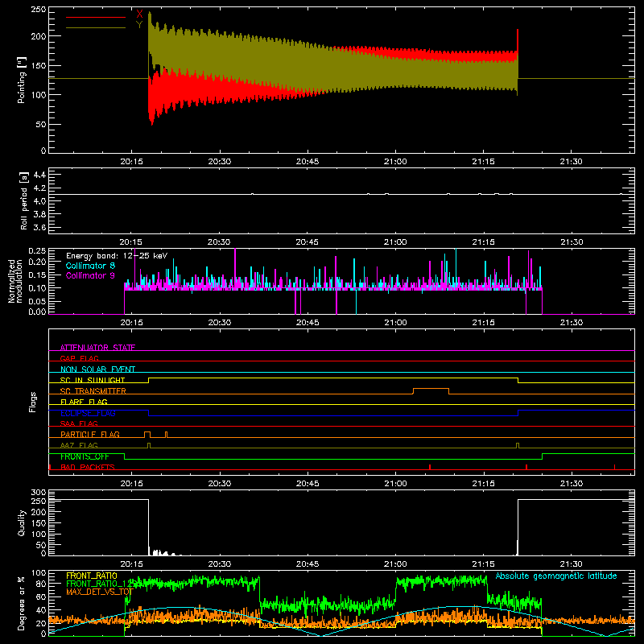Select the FLARE_FLAG label
The image size is (644, 644).
[x=84, y=402]
